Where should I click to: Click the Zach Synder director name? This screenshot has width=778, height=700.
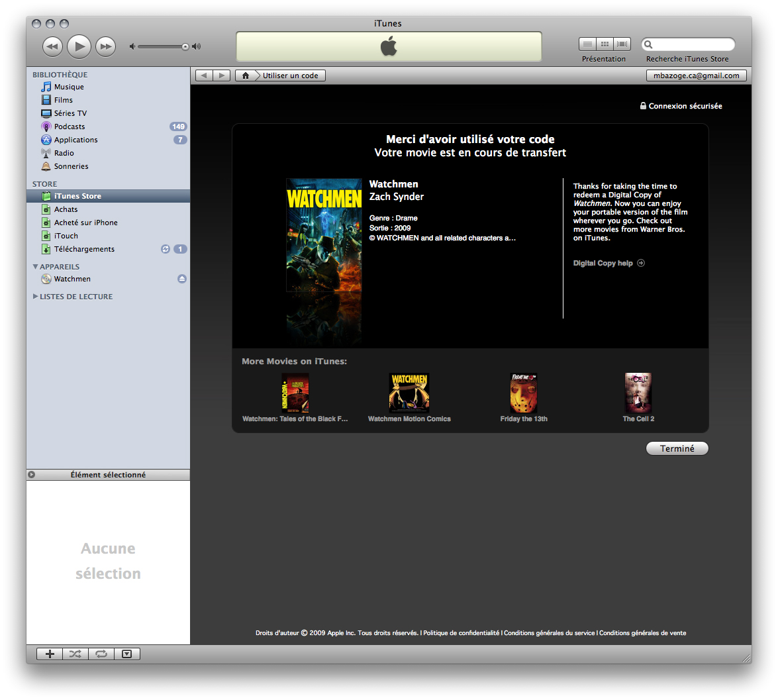tap(397, 197)
